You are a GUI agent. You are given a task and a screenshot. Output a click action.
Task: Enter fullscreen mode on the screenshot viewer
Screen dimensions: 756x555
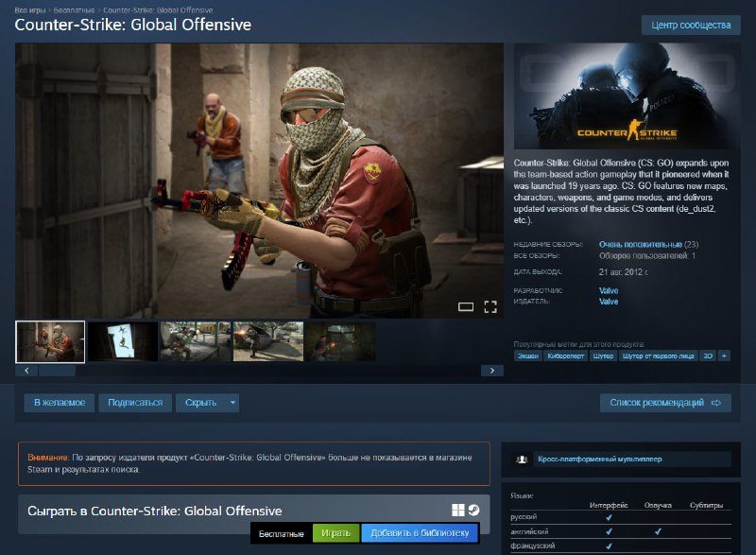(490, 306)
